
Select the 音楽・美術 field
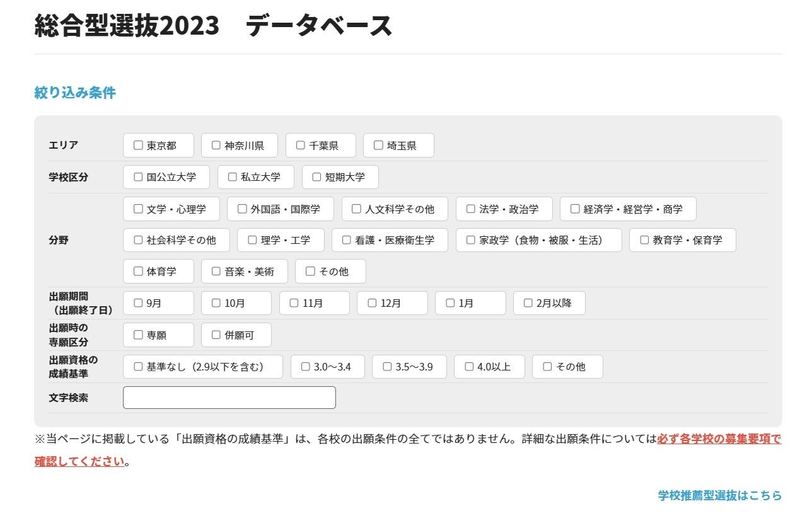point(216,272)
